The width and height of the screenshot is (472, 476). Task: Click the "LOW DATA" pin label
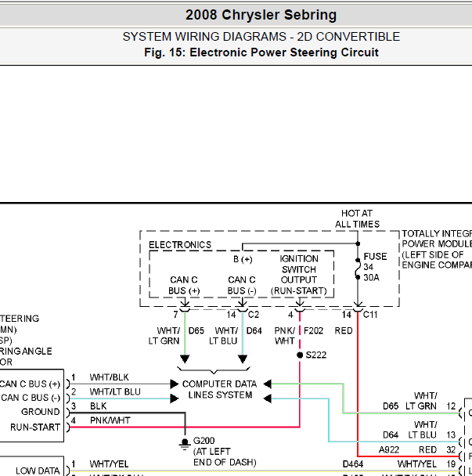point(38,471)
